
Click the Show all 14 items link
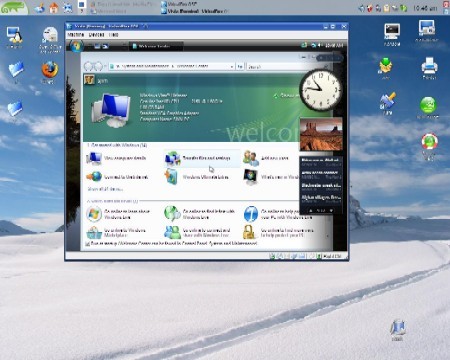(x=105, y=189)
